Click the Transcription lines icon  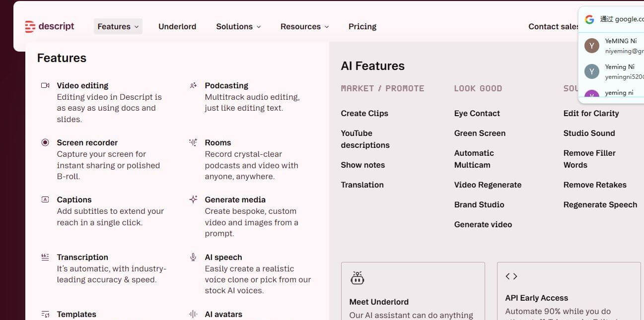45,257
